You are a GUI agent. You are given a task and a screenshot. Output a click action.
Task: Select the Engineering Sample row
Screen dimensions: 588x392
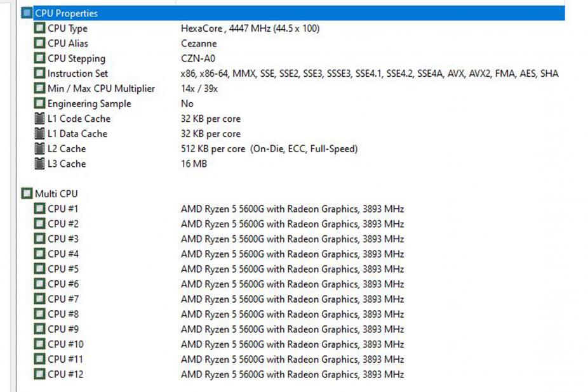[89, 104]
